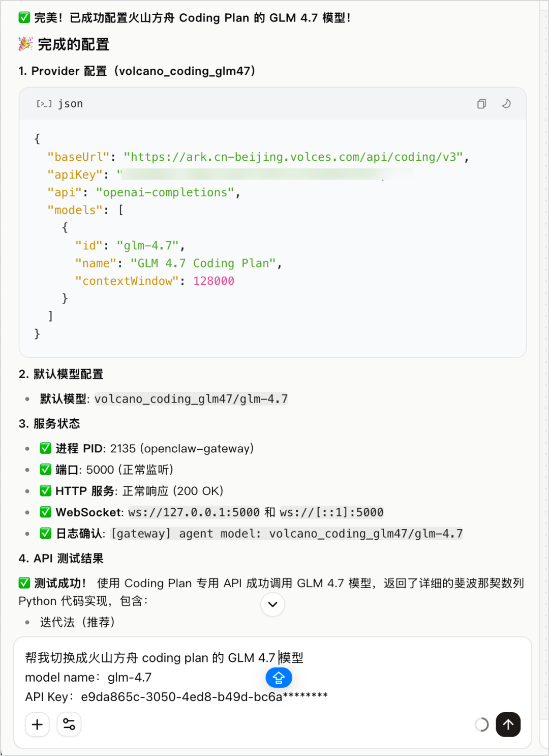Click the green checkmark beside 测试成功
549x756 pixels.
[24, 583]
